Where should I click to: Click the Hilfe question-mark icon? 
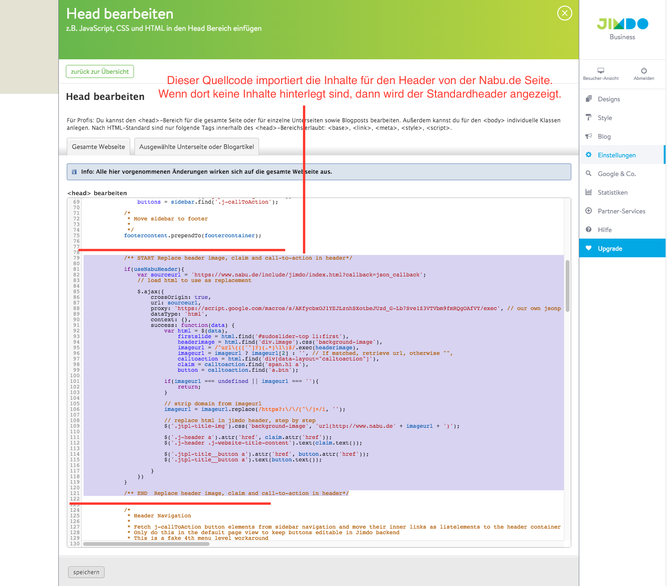588,230
